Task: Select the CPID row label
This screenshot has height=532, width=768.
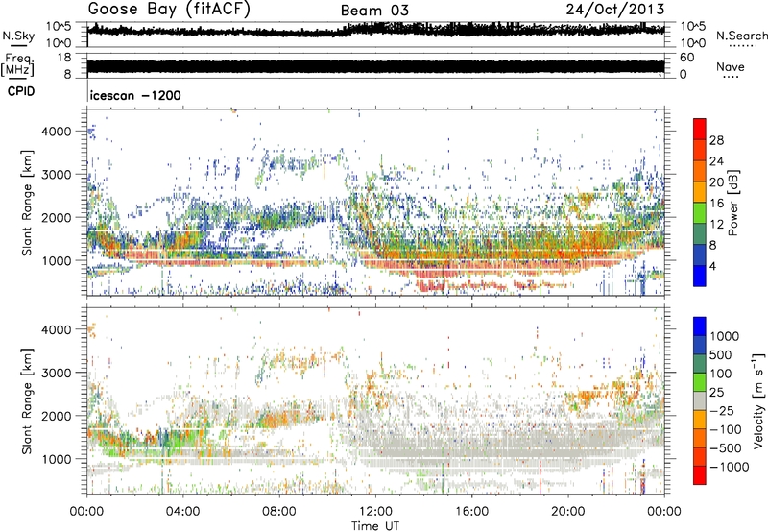Action: pos(21,91)
